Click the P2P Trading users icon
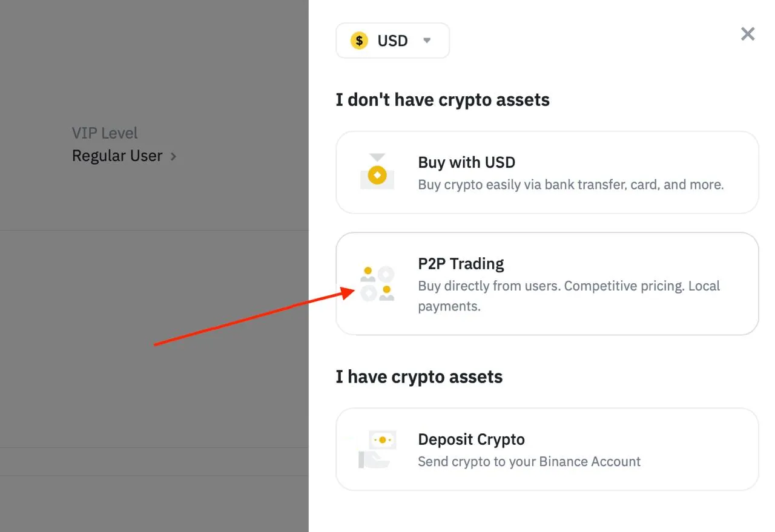This screenshot has width=775, height=532. click(x=377, y=283)
